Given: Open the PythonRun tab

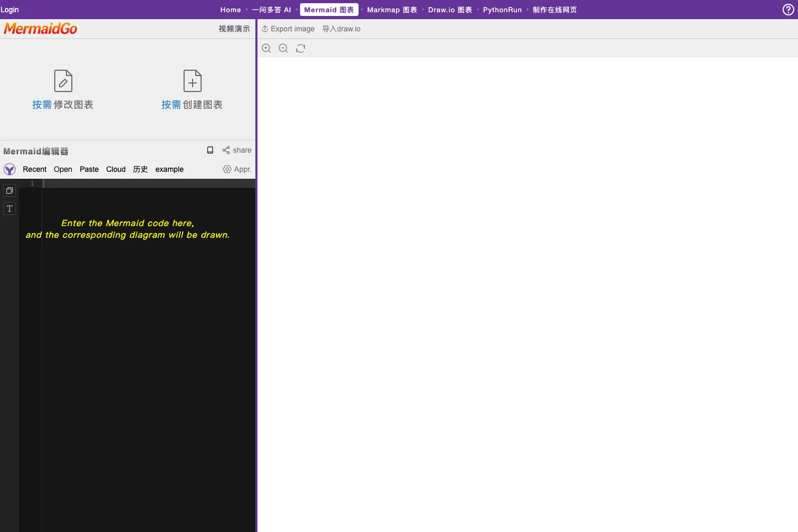Looking at the screenshot, I should pyautogui.click(x=502, y=10).
